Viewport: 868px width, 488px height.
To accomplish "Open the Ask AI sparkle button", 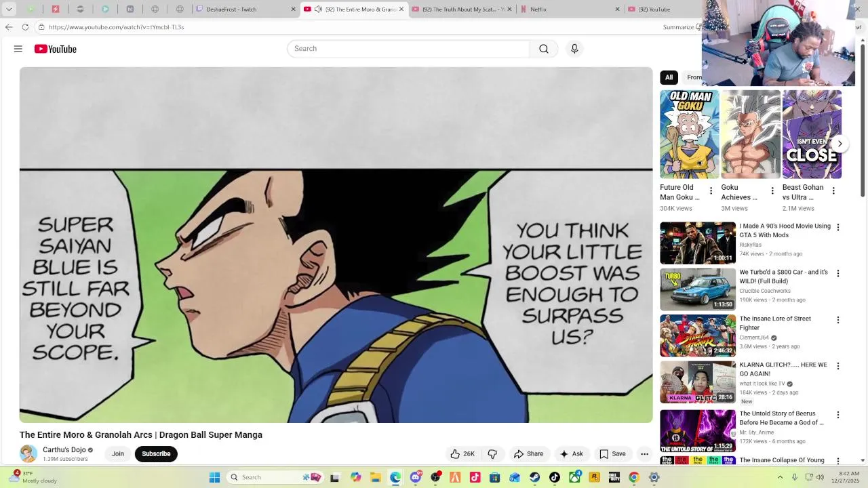I will click(571, 454).
